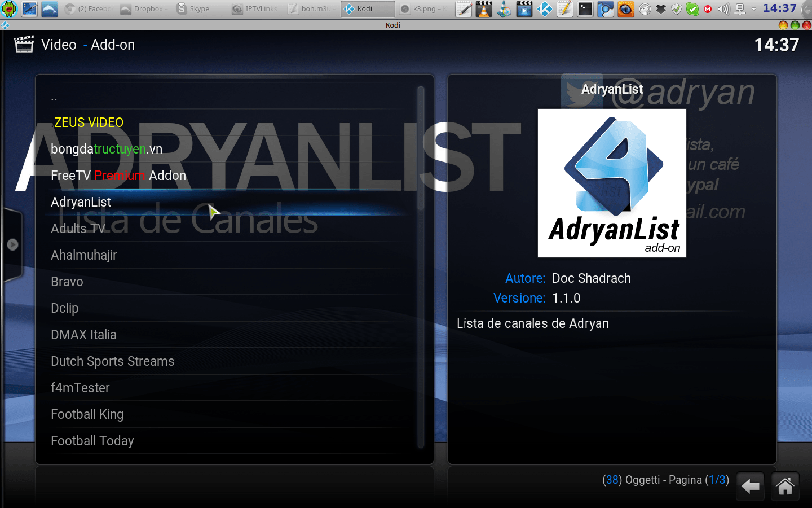This screenshot has height=508, width=812.
Task: Launch the notepad text editor icon
Action: point(464,9)
